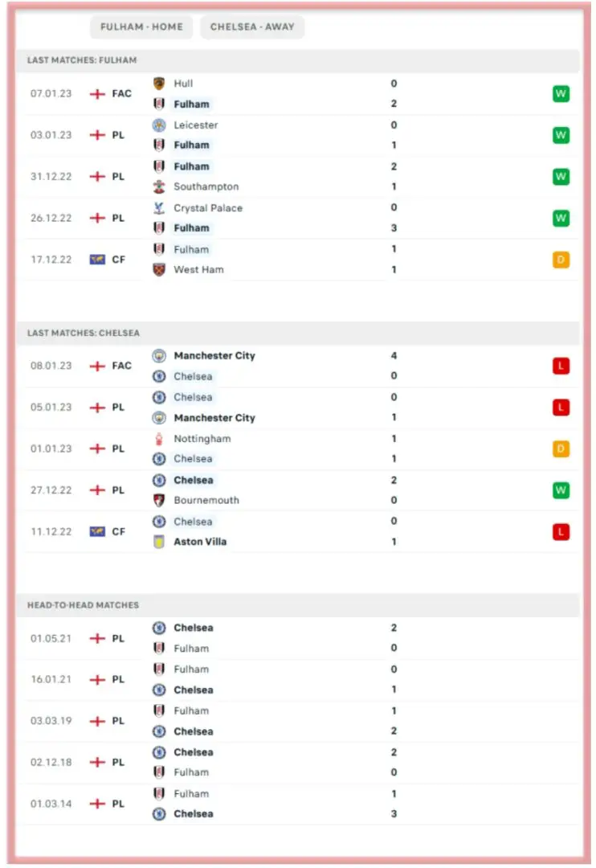The image size is (596, 868).
Task: Click the Nottingham team name text
Action: click(x=202, y=439)
